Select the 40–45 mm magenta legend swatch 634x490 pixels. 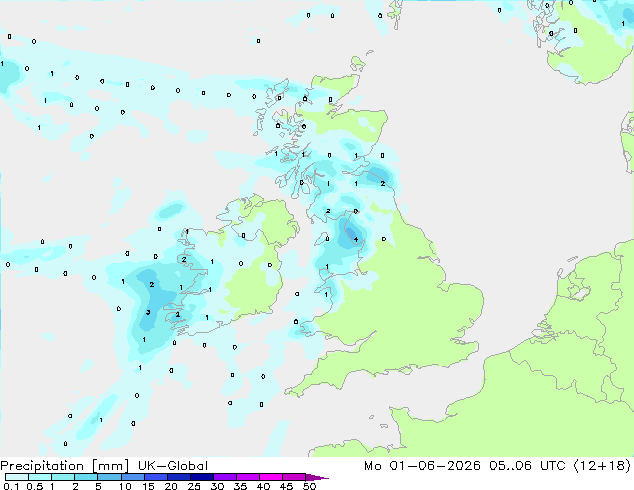tap(271, 477)
